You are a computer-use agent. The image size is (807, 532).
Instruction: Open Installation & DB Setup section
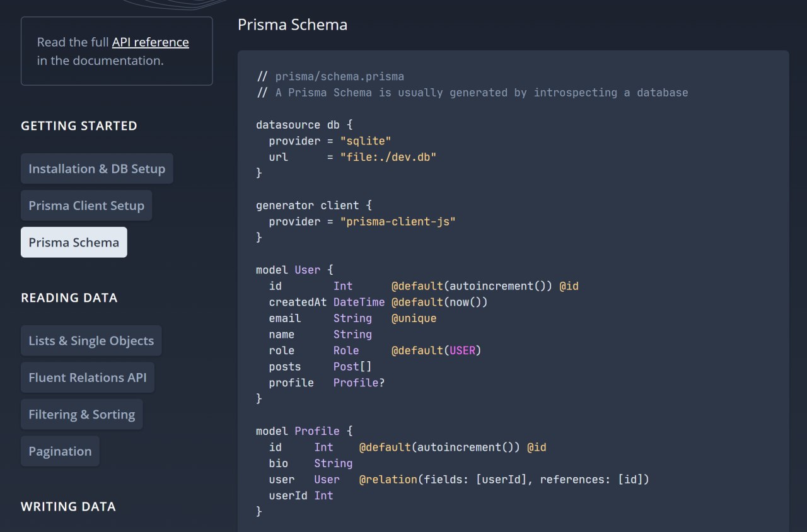(x=97, y=169)
